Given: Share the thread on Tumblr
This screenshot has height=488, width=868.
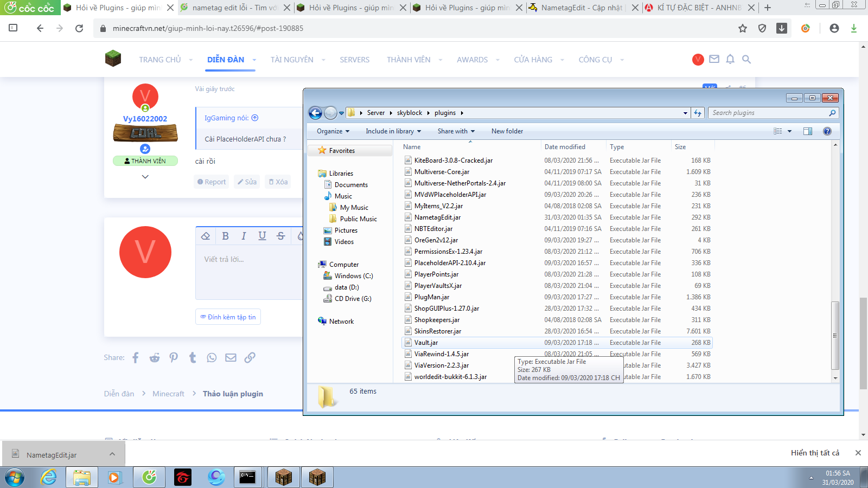Looking at the screenshot, I should click(193, 357).
